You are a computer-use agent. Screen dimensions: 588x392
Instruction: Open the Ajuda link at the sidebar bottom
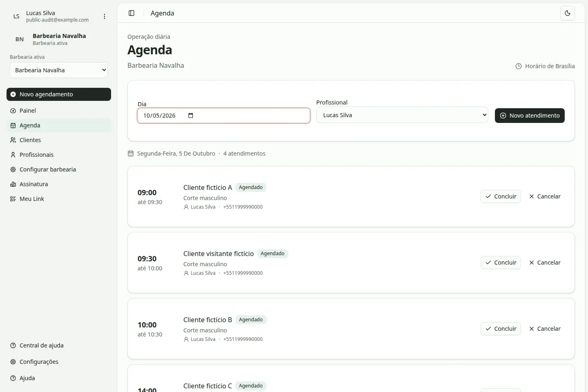pyautogui.click(x=59, y=378)
